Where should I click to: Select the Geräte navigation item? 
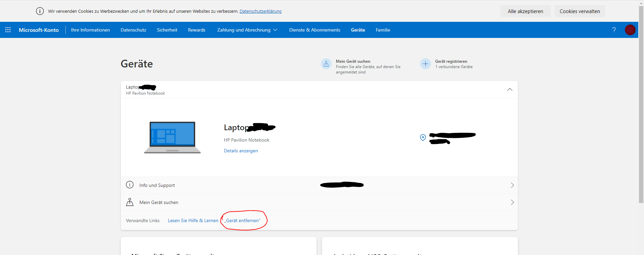[358, 30]
